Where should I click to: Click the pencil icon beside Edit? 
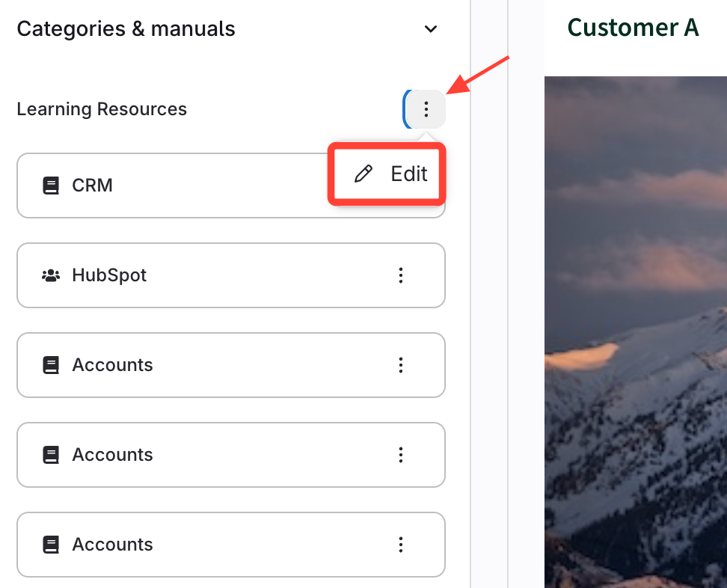tap(363, 174)
